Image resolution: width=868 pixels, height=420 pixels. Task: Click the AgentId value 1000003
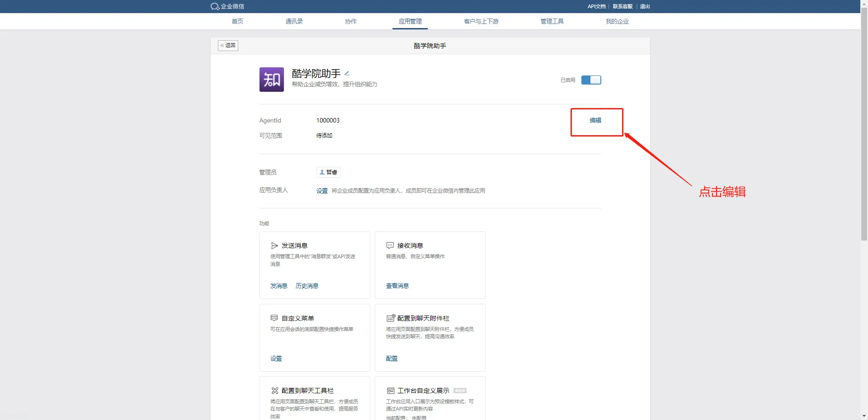[x=328, y=120]
